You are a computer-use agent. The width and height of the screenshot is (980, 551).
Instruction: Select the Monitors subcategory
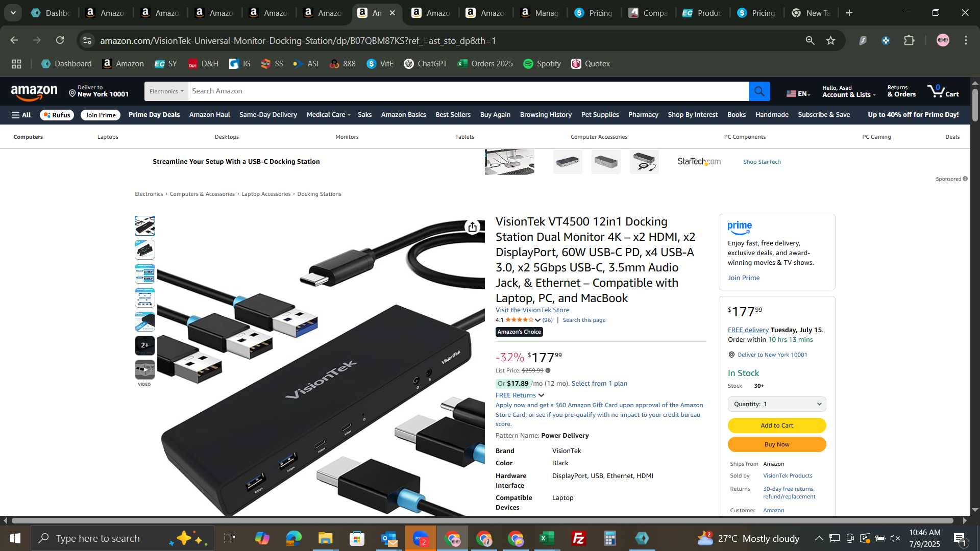tap(347, 137)
